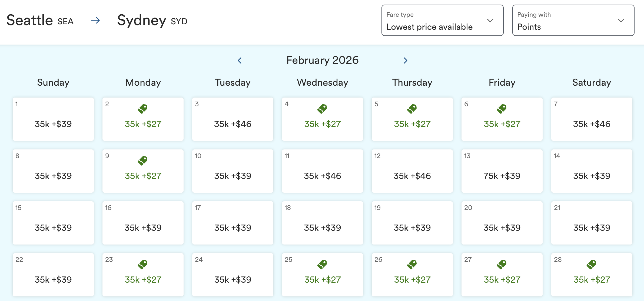Advance to the next month
The width and height of the screenshot is (644, 301).
(x=405, y=61)
